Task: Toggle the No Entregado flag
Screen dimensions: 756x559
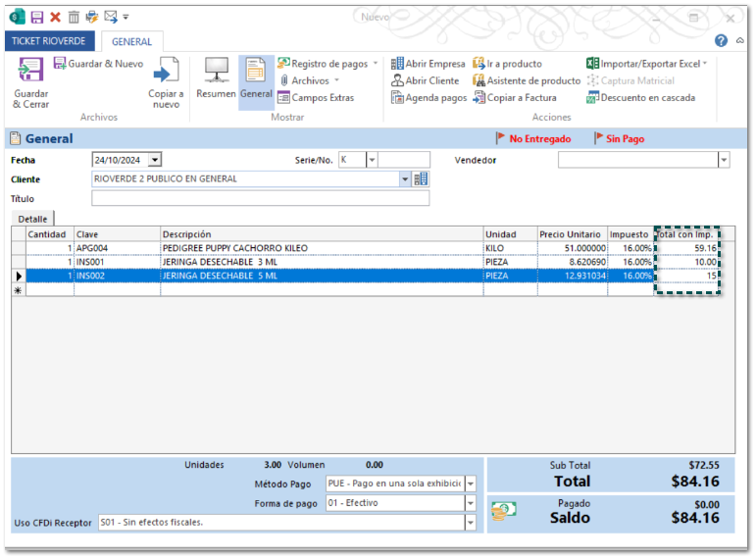Action: [x=532, y=139]
